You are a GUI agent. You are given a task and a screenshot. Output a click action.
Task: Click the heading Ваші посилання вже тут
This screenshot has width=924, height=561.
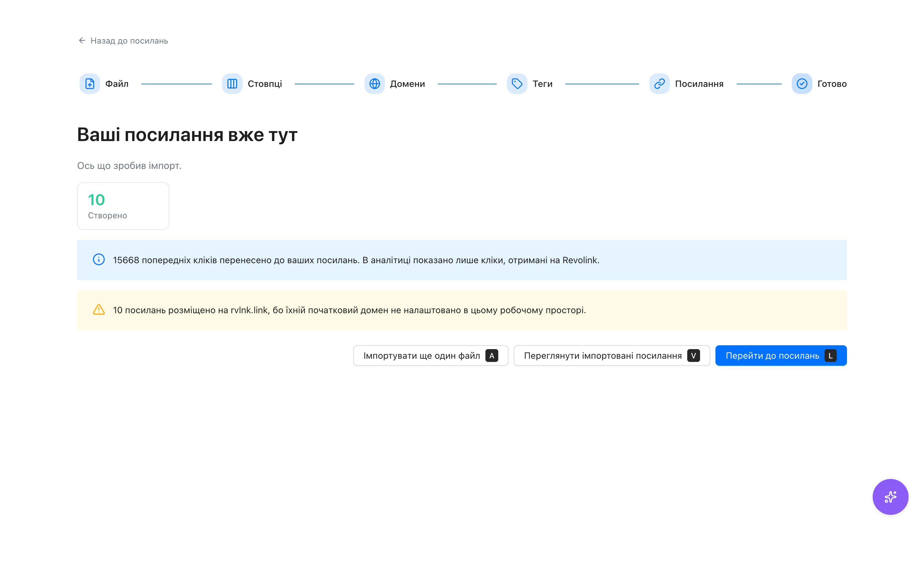(187, 135)
